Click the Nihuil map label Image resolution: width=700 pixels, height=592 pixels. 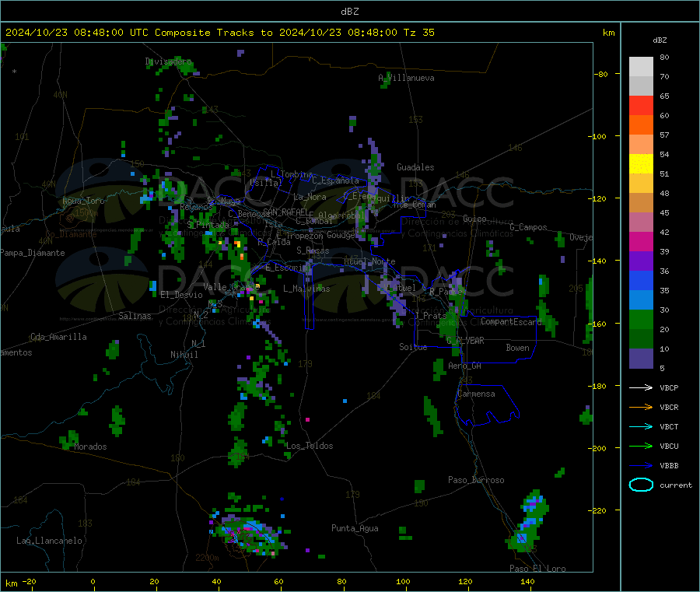[x=184, y=355]
